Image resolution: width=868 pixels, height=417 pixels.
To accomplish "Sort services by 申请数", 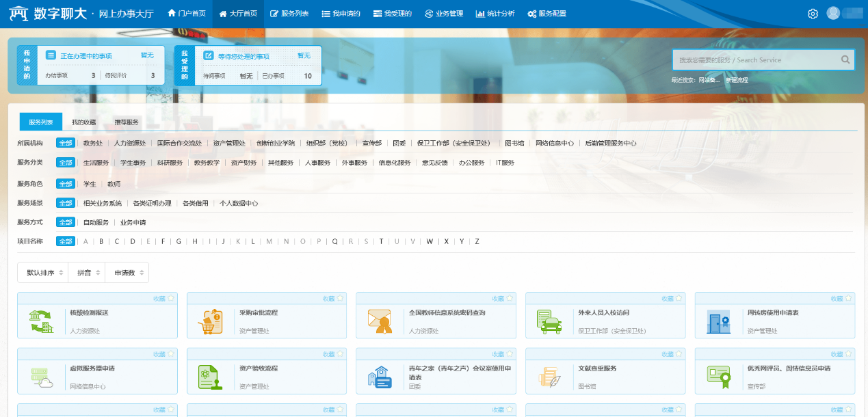I will click(x=127, y=273).
